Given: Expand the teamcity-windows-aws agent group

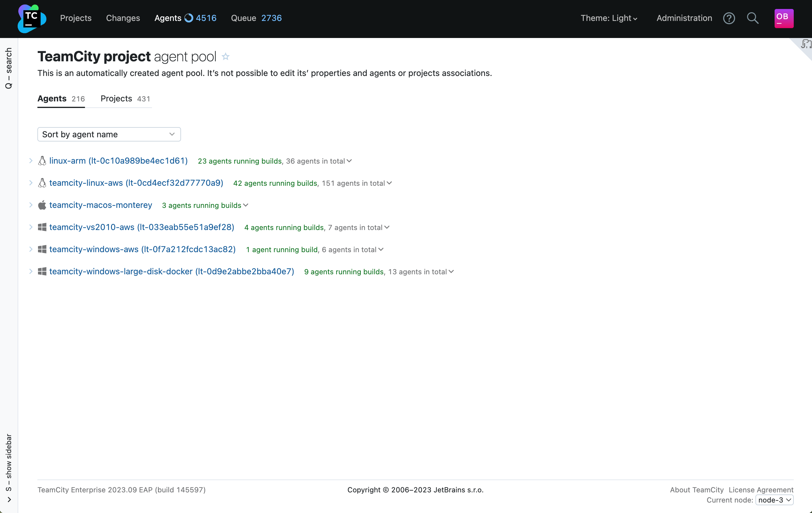Looking at the screenshot, I should click(x=31, y=249).
